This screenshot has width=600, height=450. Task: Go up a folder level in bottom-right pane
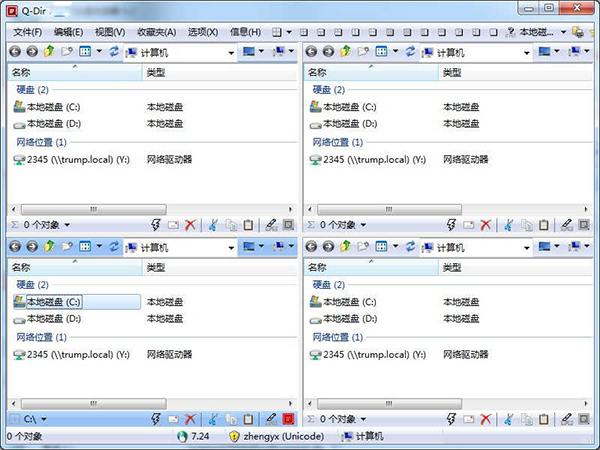[345, 246]
